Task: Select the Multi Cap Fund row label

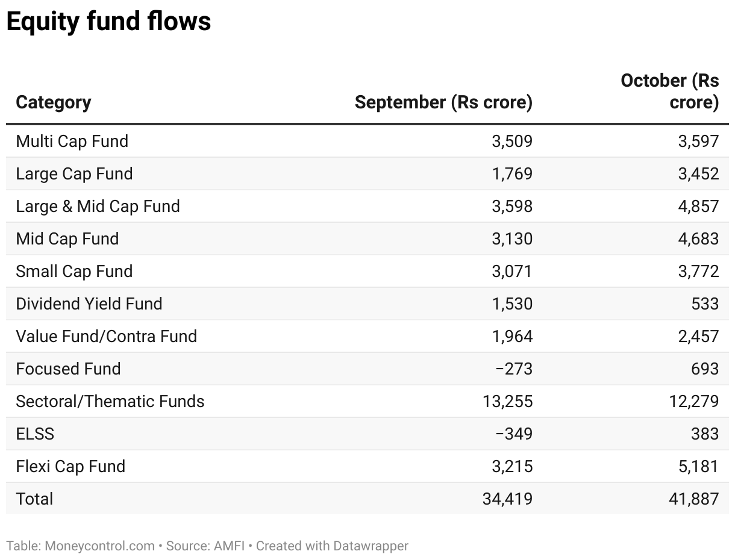Action: [x=72, y=142]
